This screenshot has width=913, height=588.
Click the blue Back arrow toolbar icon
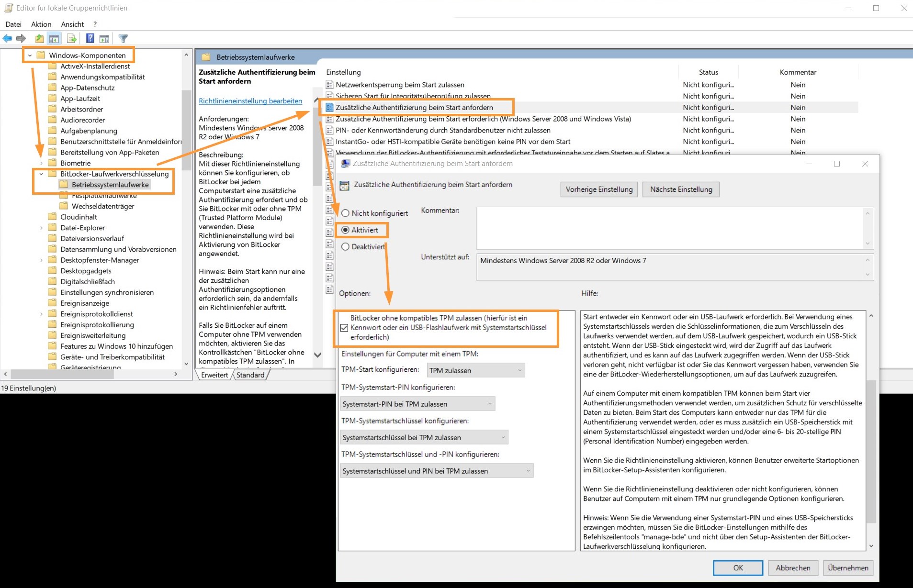click(7, 39)
